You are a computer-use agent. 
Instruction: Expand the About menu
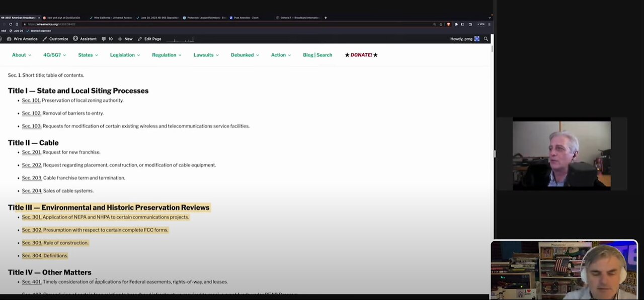pos(22,55)
